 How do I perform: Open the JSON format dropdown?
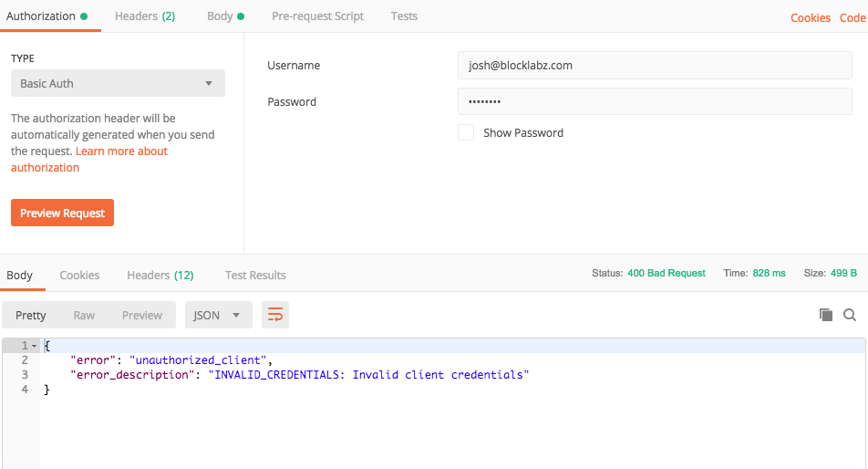coord(219,315)
